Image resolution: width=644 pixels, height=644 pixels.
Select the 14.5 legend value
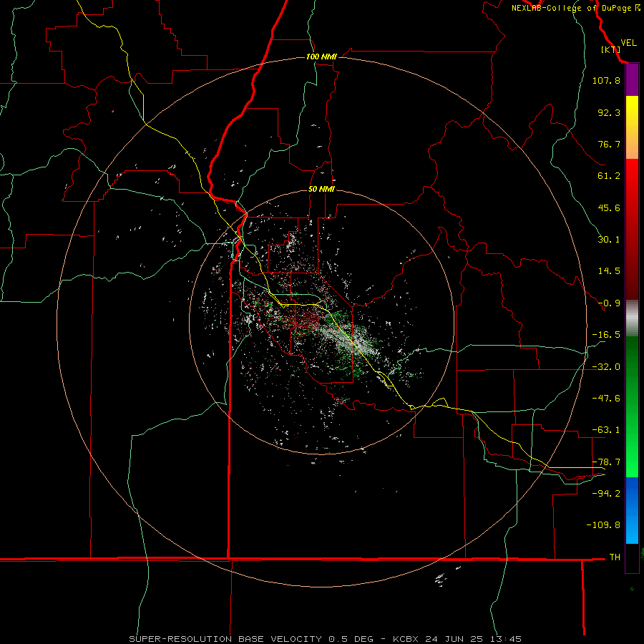pyautogui.click(x=609, y=271)
